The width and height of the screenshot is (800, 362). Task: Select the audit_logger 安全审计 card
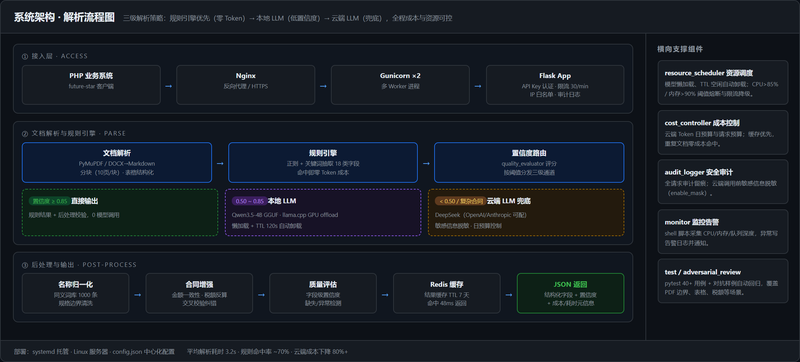723,182
